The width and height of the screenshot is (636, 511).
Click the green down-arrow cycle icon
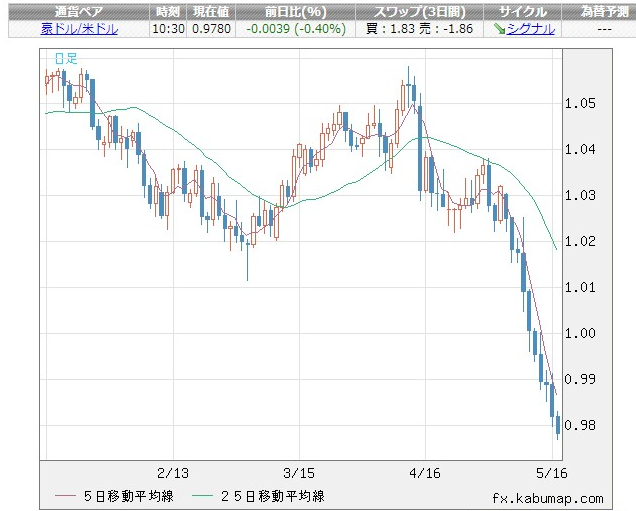click(499, 29)
